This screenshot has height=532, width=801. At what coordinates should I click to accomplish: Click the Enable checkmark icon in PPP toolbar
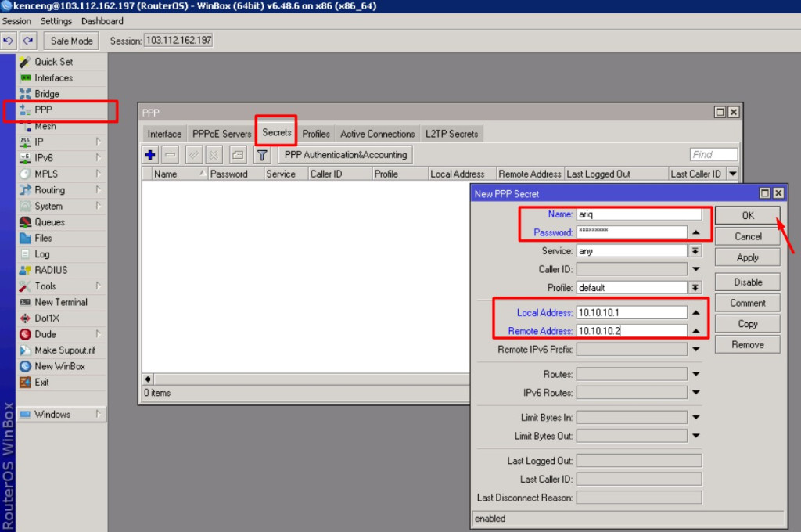[194, 155]
